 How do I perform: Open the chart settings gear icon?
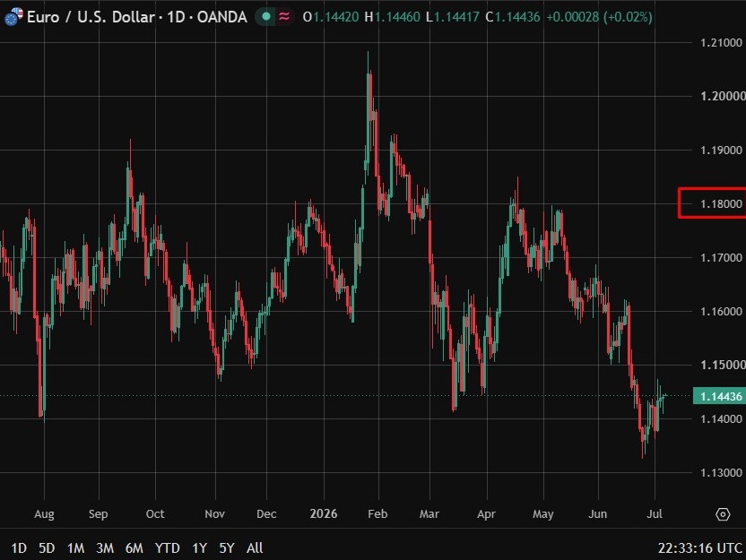[723, 514]
